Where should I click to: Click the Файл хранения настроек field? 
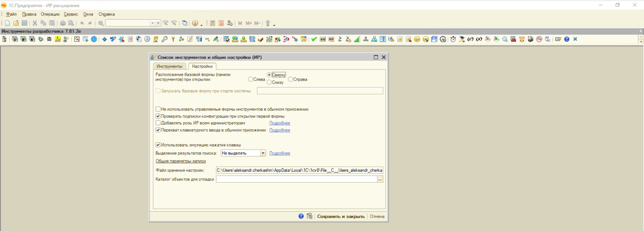click(299, 170)
